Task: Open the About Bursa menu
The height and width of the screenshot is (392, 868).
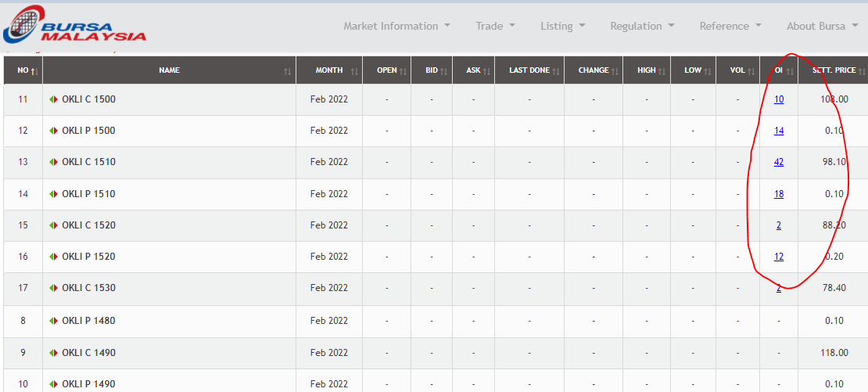Action: click(822, 26)
